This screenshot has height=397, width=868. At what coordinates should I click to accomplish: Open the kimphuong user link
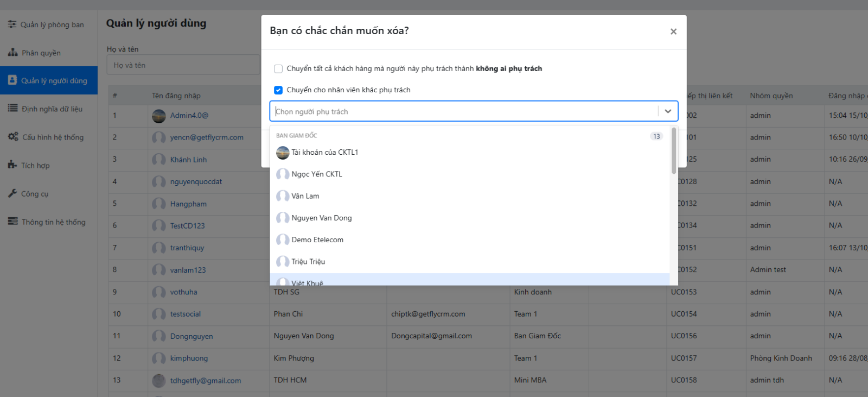(x=189, y=358)
